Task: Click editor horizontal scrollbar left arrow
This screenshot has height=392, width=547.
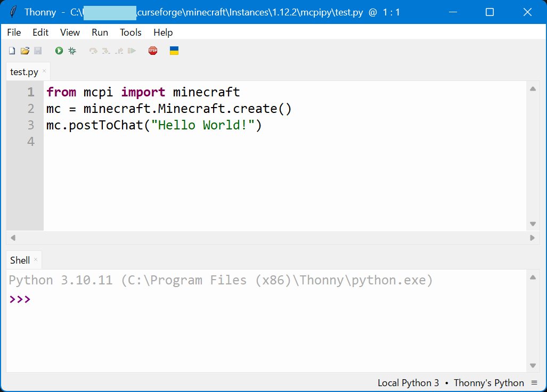Action: (x=13, y=238)
